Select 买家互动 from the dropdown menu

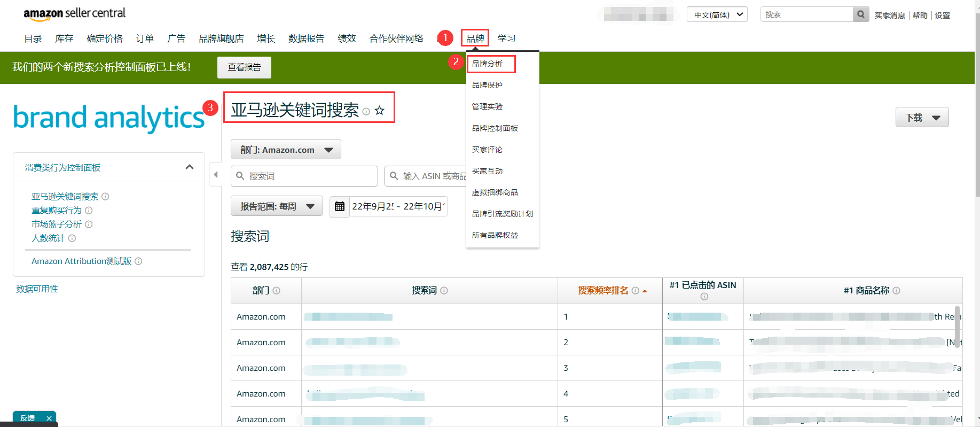click(487, 171)
